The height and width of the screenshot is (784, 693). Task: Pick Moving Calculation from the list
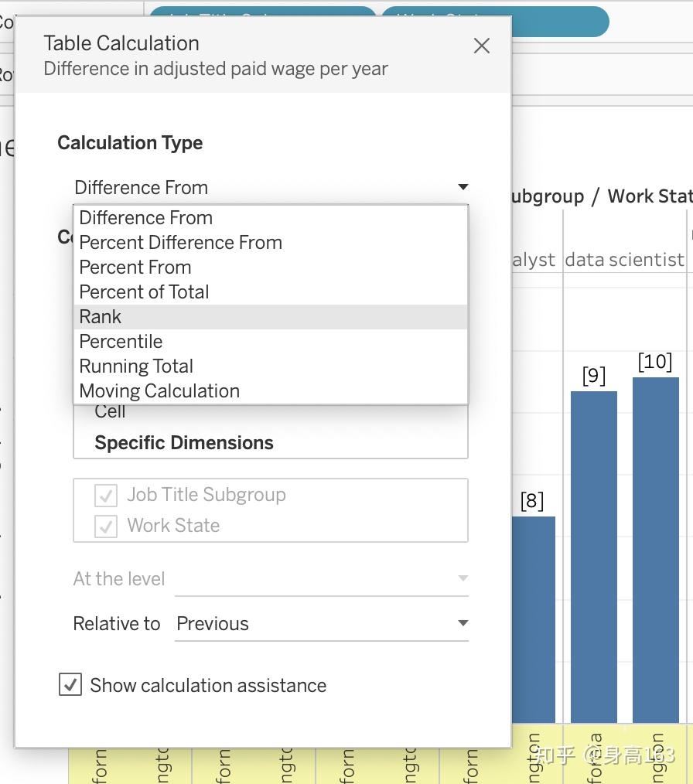(x=159, y=390)
